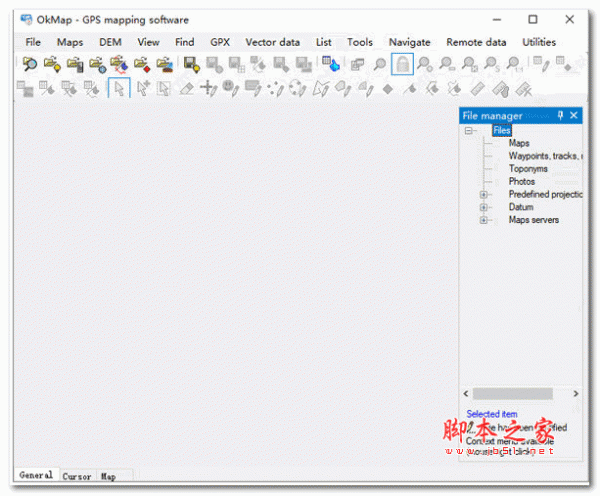600x496 pixels.
Task: Click the File manager horizontal scrollbar
Action: click(x=520, y=394)
